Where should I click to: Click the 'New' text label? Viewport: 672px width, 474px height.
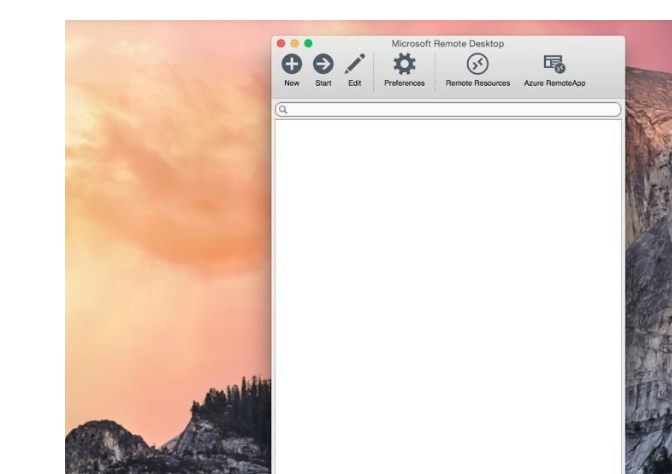[291, 84]
